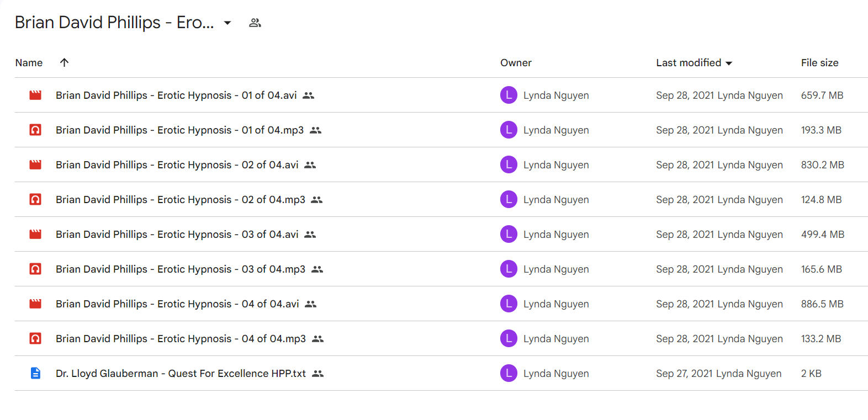Image resolution: width=868 pixels, height=420 pixels.
Task: Click the 886.5 MB file size
Action: point(822,304)
